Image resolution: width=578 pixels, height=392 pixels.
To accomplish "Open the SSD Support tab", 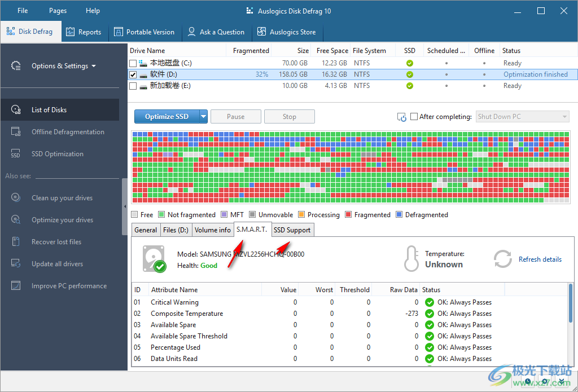I will [292, 230].
